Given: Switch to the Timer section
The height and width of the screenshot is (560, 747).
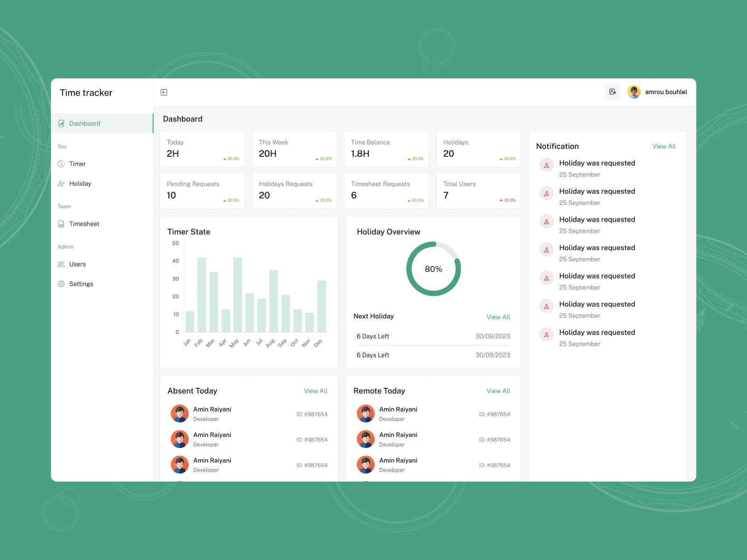Looking at the screenshot, I should pyautogui.click(x=78, y=164).
